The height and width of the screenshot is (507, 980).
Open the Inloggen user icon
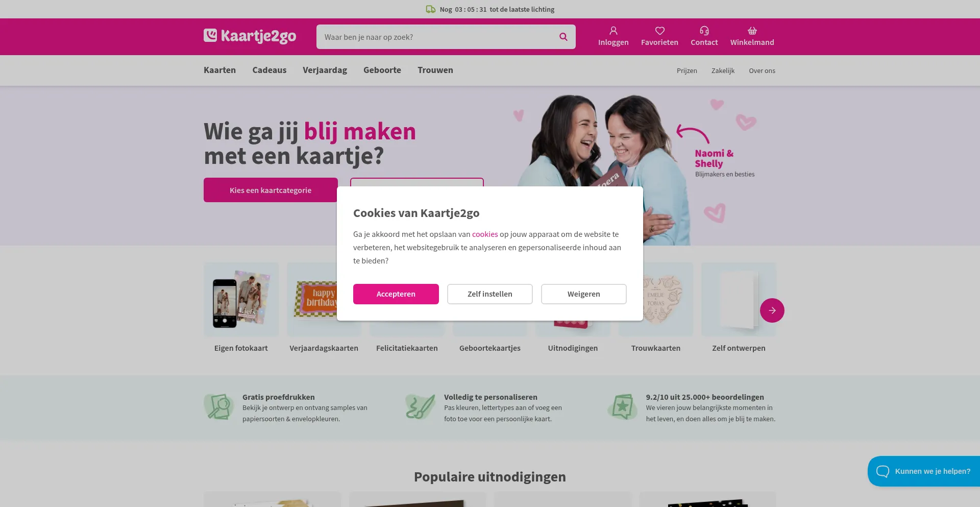[x=613, y=31]
